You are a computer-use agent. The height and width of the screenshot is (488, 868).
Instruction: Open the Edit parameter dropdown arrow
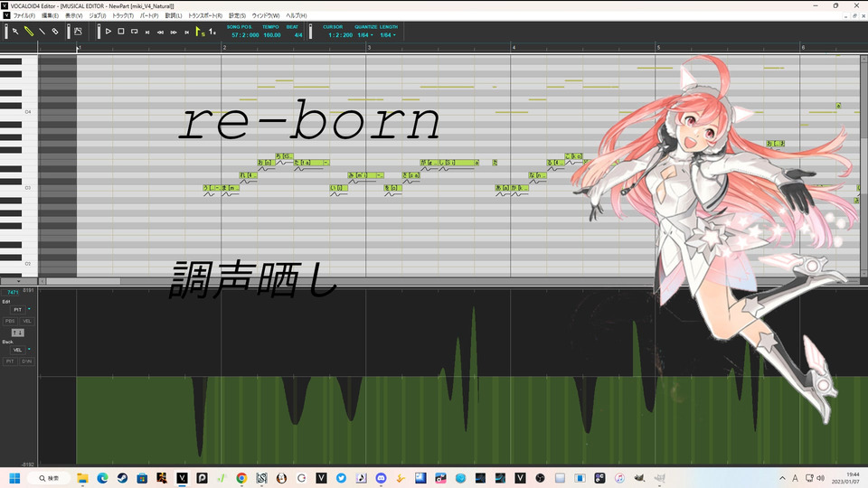tap(29, 309)
